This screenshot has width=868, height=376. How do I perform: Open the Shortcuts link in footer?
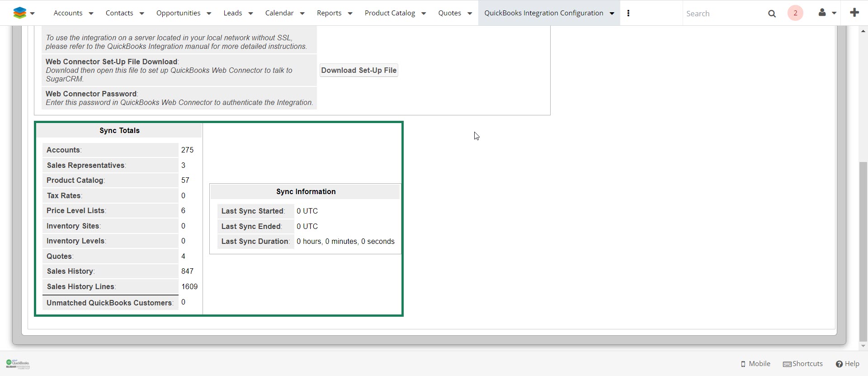803,364
